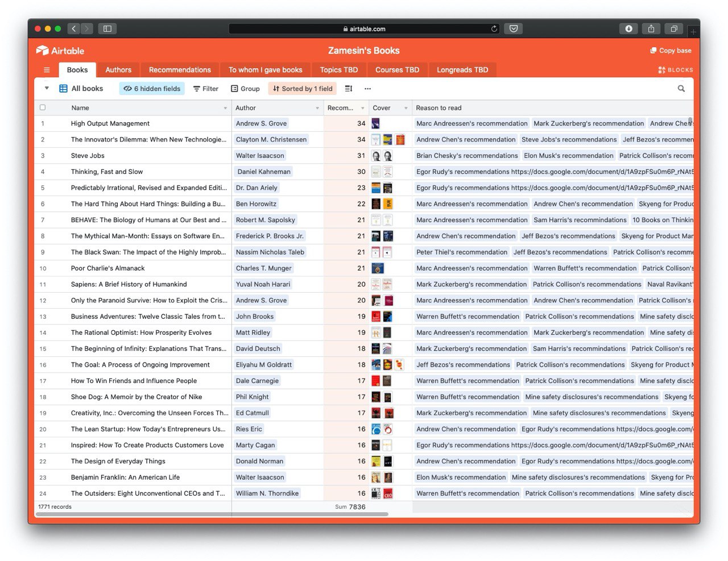The height and width of the screenshot is (561, 728).
Task: Click the Reason to read column header
Action: [x=553, y=108]
